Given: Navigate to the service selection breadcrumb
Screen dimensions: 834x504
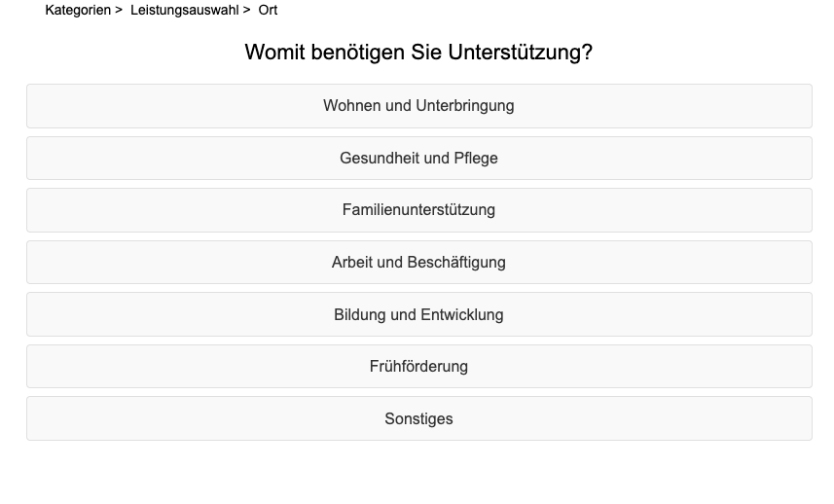Looking at the screenshot, I should coord(184,11).
